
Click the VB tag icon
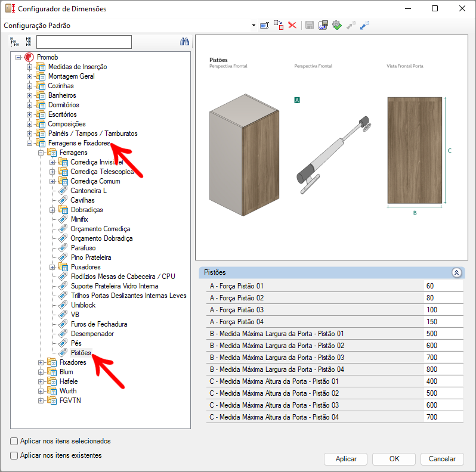pos(63,315)
